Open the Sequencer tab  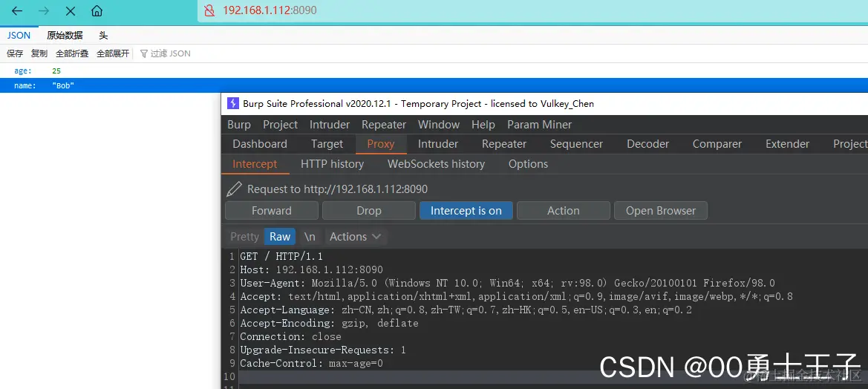point(576,144)
